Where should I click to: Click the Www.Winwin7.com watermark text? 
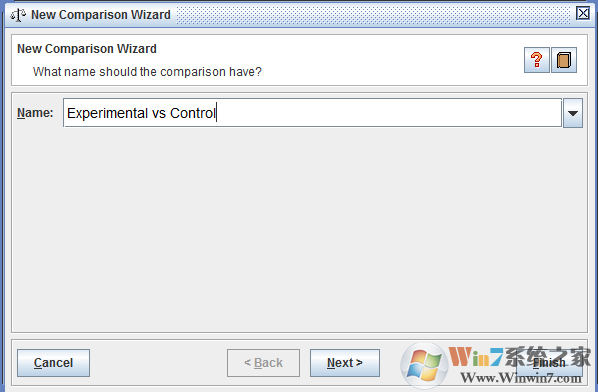click(521, 378)
